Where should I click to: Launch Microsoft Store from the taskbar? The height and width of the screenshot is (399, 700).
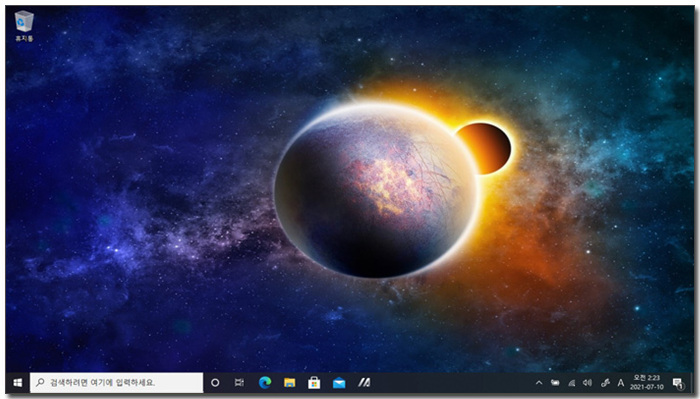point(314,383)
